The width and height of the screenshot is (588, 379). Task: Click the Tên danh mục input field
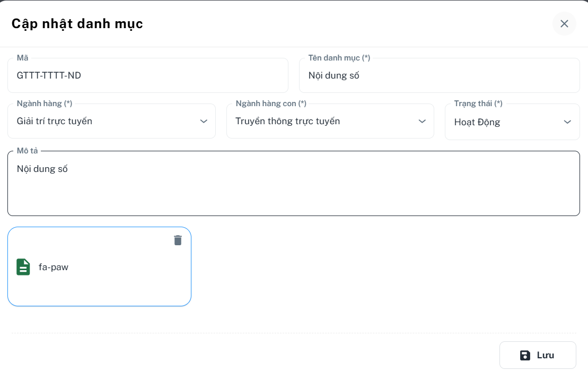point(439,75)
